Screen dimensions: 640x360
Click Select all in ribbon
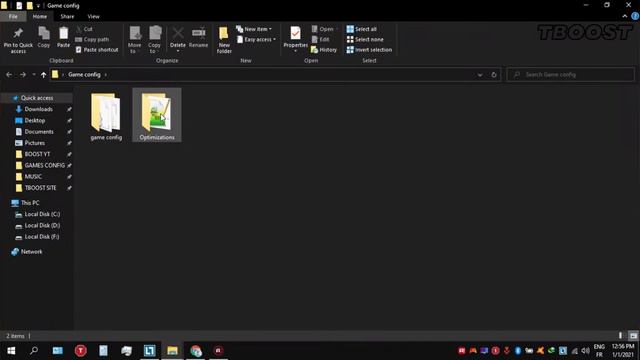coord(362,29)
